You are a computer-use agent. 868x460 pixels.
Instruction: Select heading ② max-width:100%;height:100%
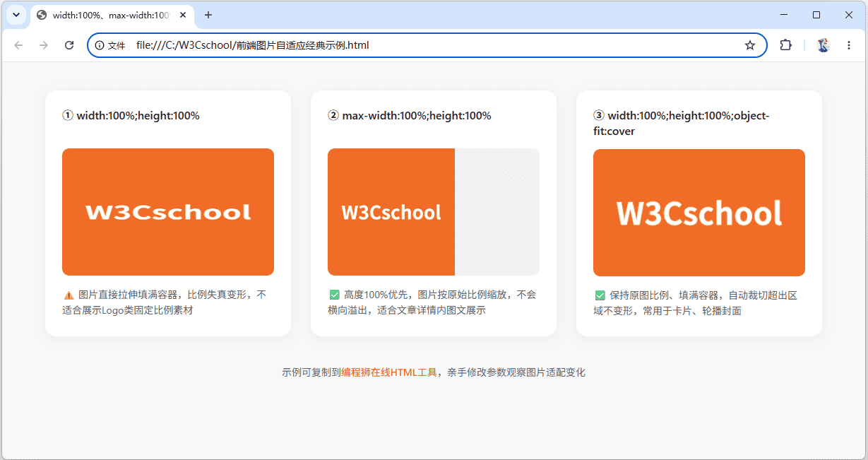410,116
